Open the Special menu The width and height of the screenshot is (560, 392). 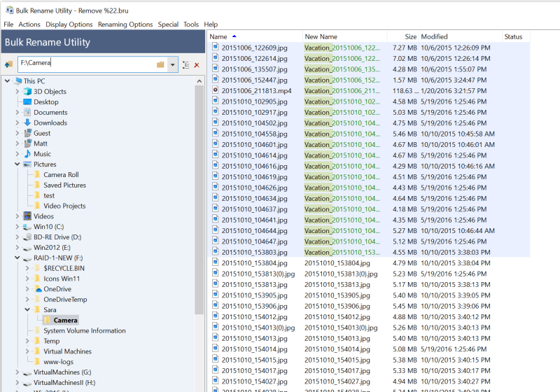(x=168, y=24)
